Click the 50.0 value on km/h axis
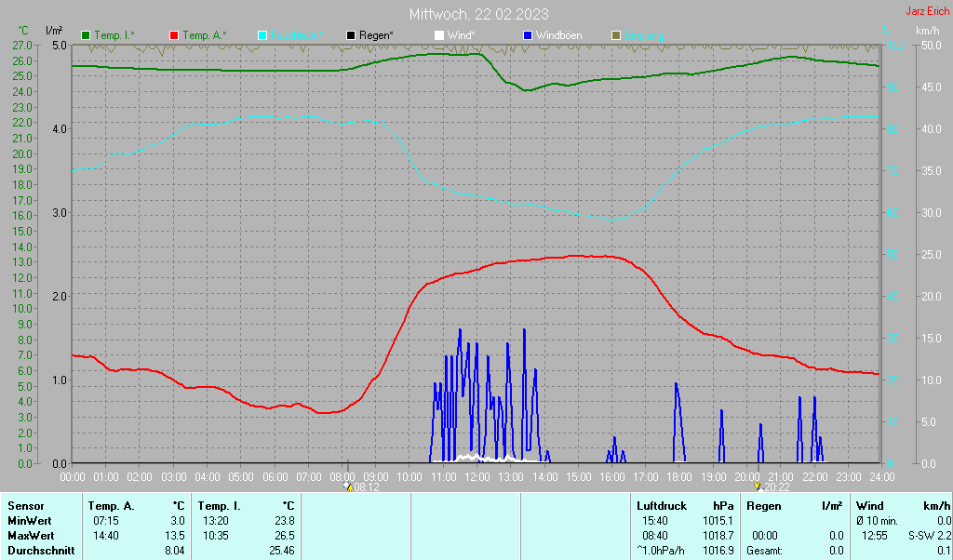This screenshot has width=953, height=560. (932, 46)
